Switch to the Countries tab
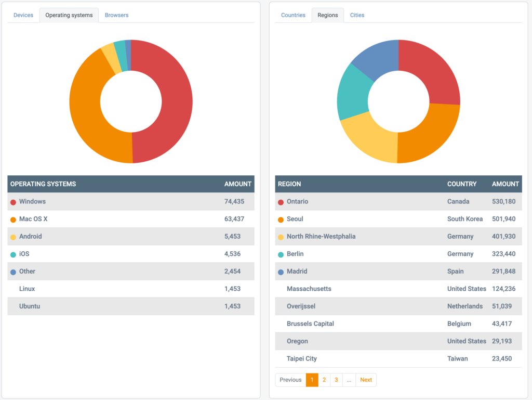This screenshot has height=400, width=532. (293, 15)
